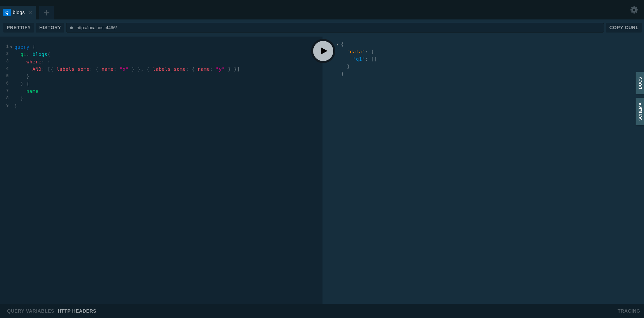Click the Q icon on the blogs tab
This screenshot has height=318, width=644.
(7, 12)
